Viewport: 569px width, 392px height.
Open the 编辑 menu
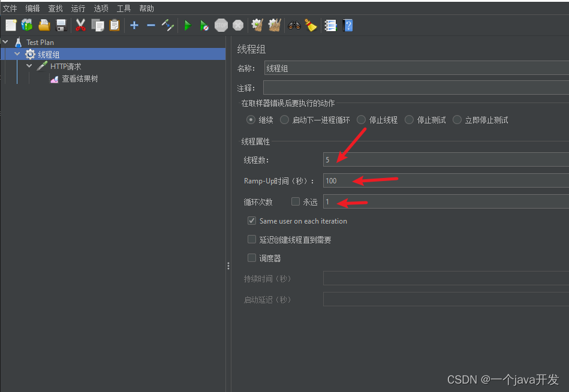click(32, 8)
